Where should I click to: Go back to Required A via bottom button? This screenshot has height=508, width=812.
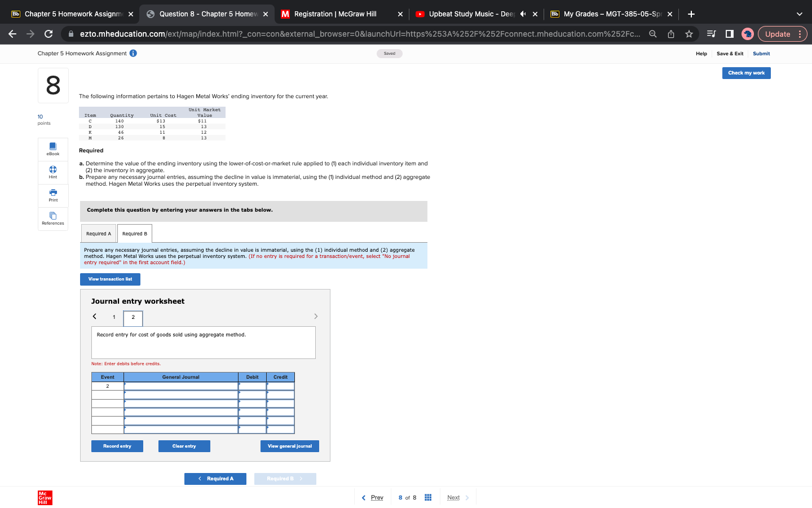[x=215, y=479]
